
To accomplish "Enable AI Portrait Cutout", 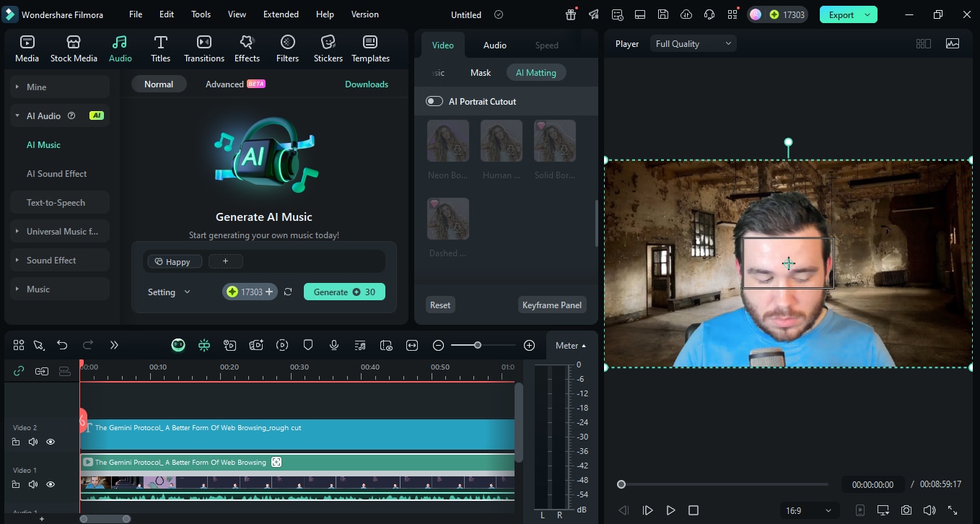I will tap(434, 101).
